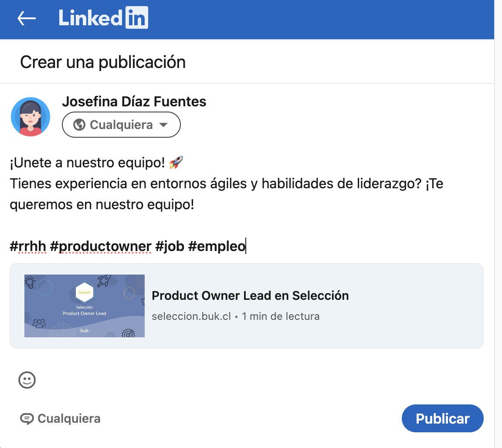Click the #empleo hashtag
Image resolution: width=502 pixels, height=448 pixels.
click(x=217, y=247)
